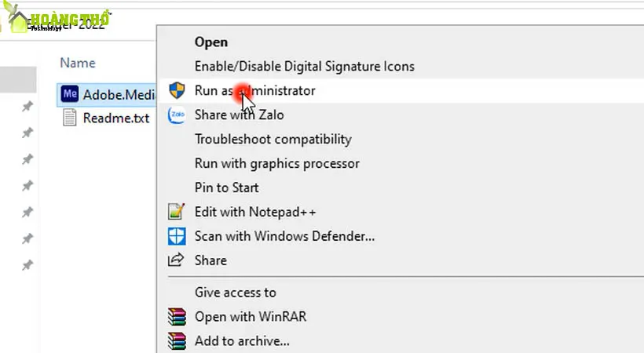The image size is (644, 353).
Task: Click the Share arrow icon
Action: 177,260
